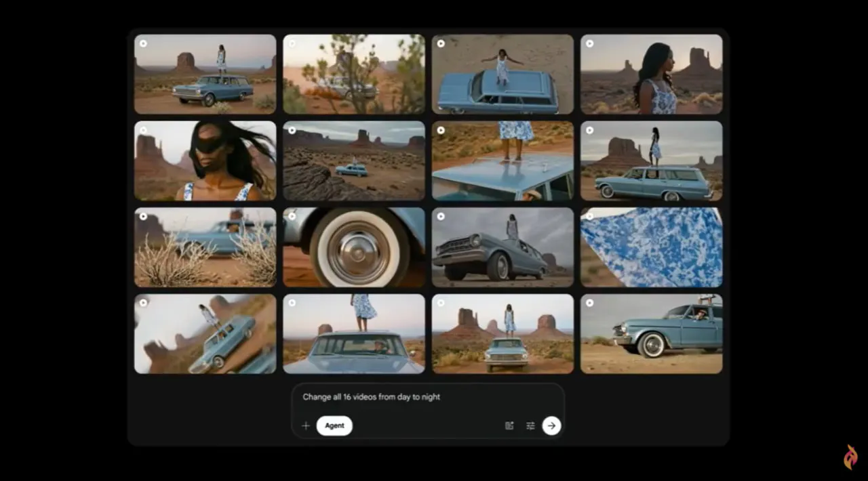Open the whitewall tire close-up video
The image size is (868, 481).
click(354, 247)
